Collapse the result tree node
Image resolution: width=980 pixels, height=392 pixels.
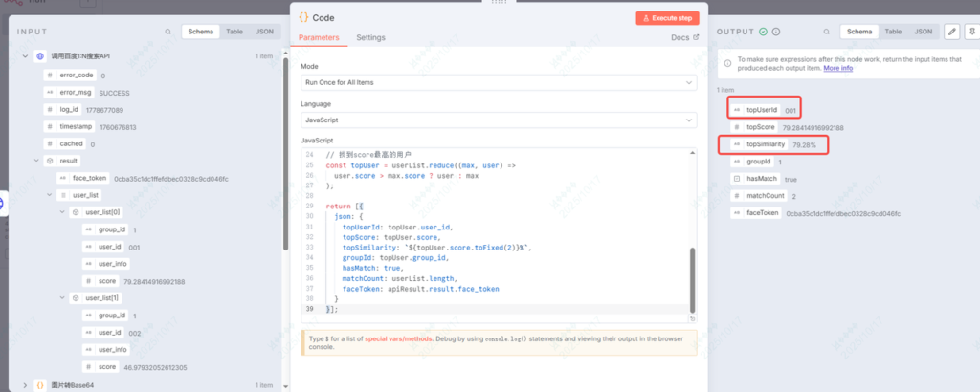tap(36, 161)
